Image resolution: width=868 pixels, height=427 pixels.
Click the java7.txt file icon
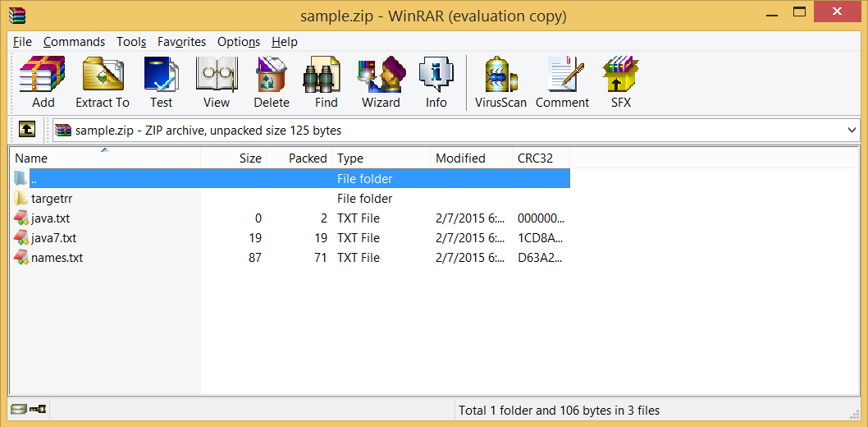(x=21, y=238)
